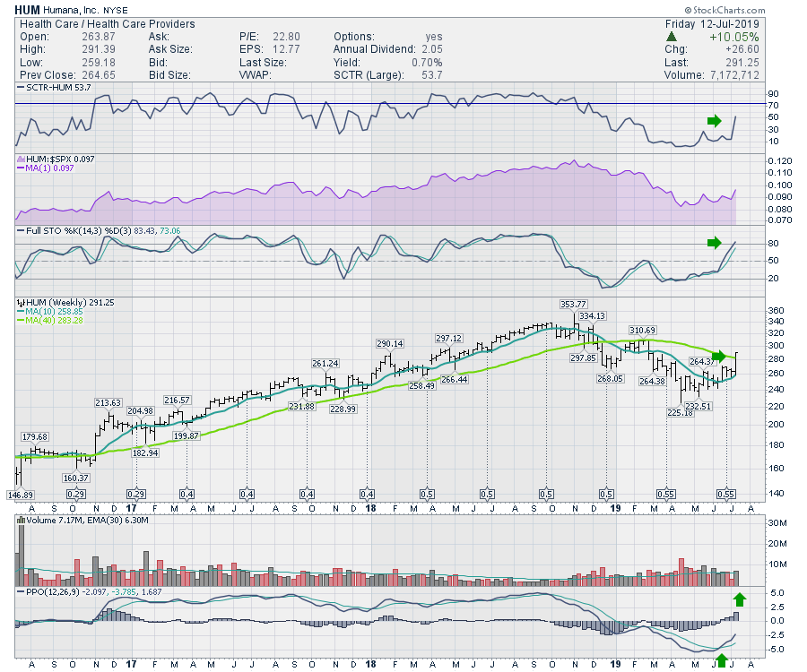
Task: Click the Yield value 0.70%
Action: (427, 63)
